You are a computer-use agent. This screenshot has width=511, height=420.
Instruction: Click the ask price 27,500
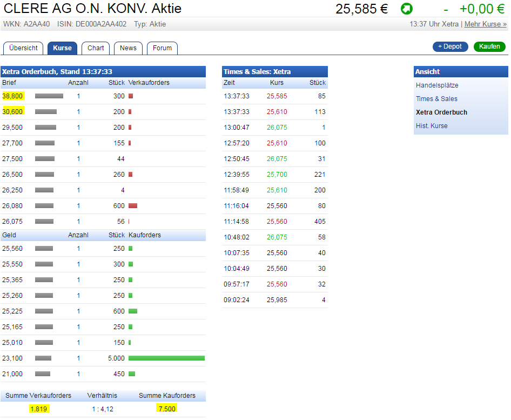pos(12,159)
